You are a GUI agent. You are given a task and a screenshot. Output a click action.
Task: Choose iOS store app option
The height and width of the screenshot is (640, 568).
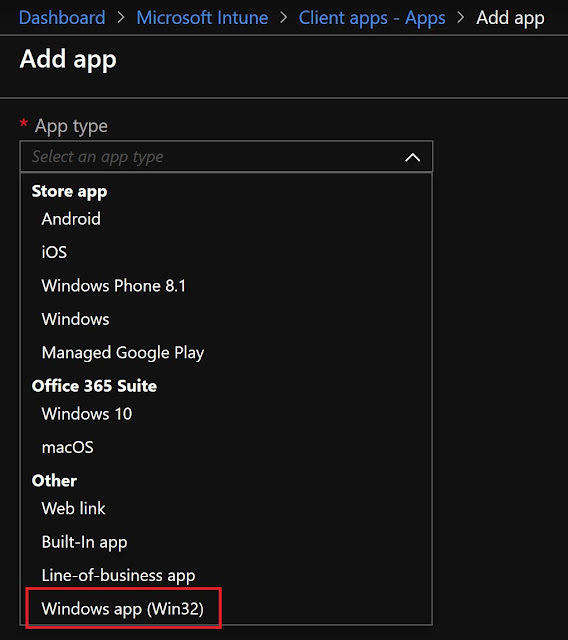point(54,252)
